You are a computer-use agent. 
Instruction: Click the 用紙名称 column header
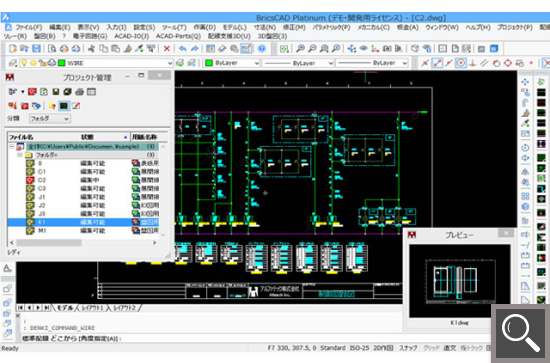click(x=145, y=137)
